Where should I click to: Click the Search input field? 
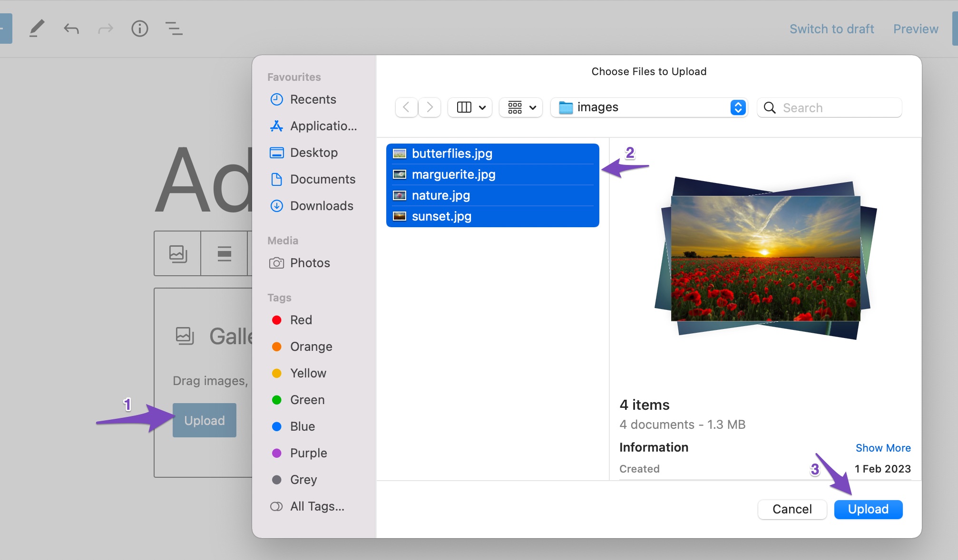tap(836, 106)
